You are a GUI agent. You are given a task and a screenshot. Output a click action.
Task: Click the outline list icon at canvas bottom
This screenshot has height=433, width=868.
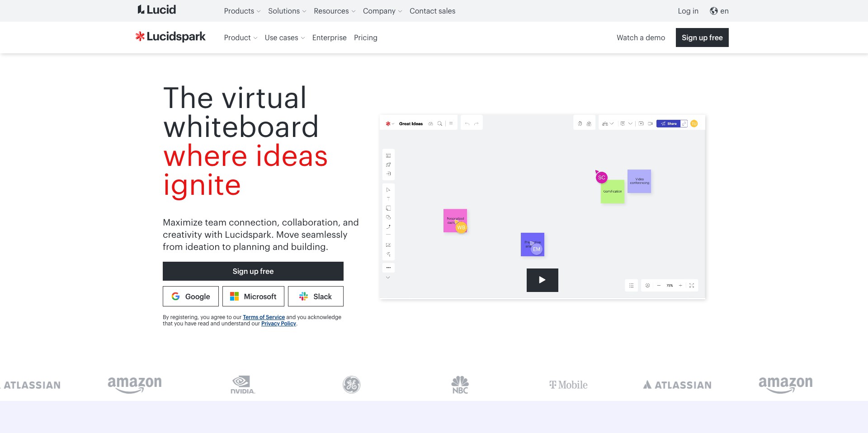click(x=632, y=285)
